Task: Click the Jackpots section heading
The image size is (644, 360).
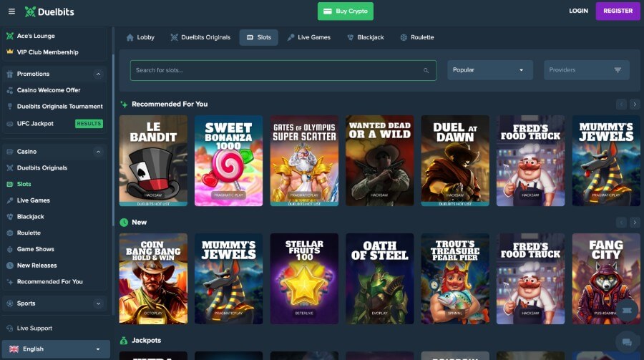Action: click(146, 340)
